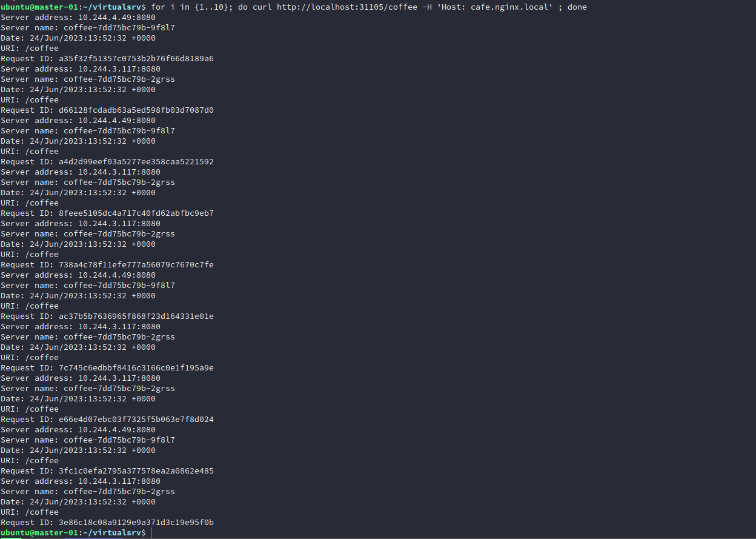Image resolution: width=756 pixels, height=539 pixels.
Task: Click the '~/virtualsrv' path in the top prompt
Action: coord(114,7)
